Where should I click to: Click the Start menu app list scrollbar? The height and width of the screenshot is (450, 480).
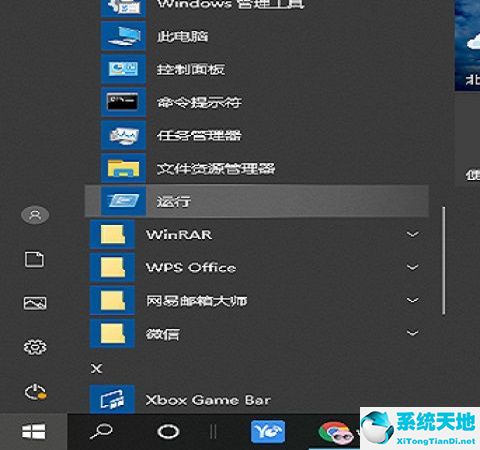coord(443,261)
